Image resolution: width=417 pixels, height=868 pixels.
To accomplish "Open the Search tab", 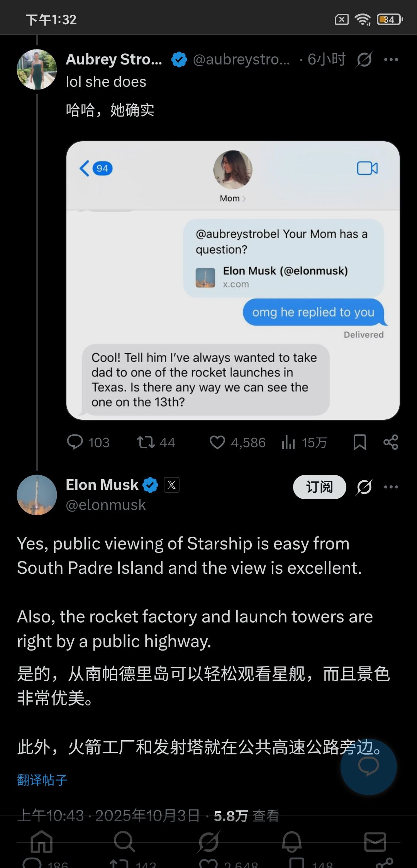I will [124, 842].
